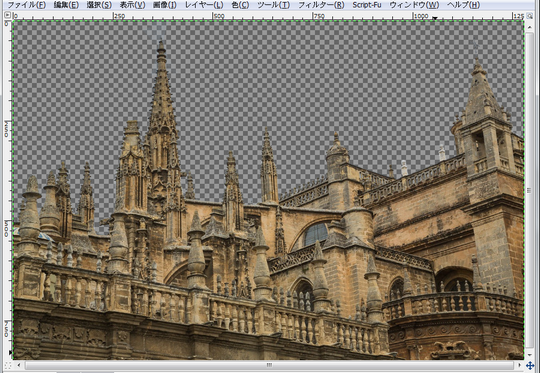Click the horizontal scrollbar thumb
The image size is (540, 373).
point(269,365)
